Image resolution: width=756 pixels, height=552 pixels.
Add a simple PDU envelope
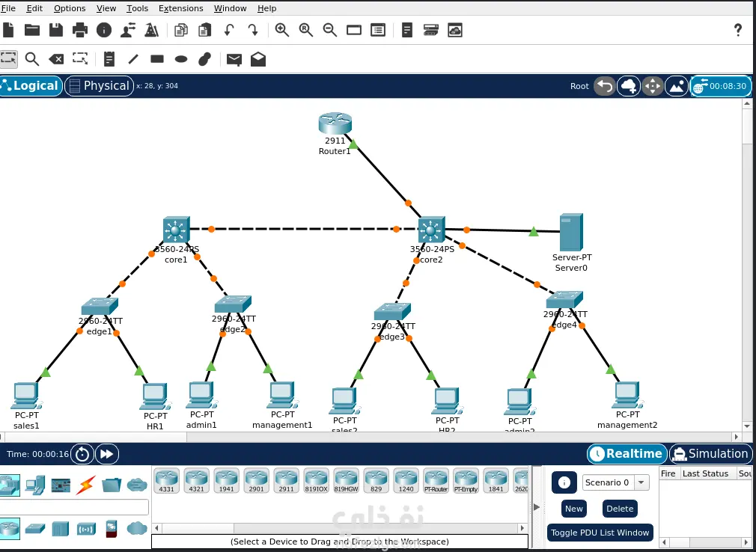234,59
